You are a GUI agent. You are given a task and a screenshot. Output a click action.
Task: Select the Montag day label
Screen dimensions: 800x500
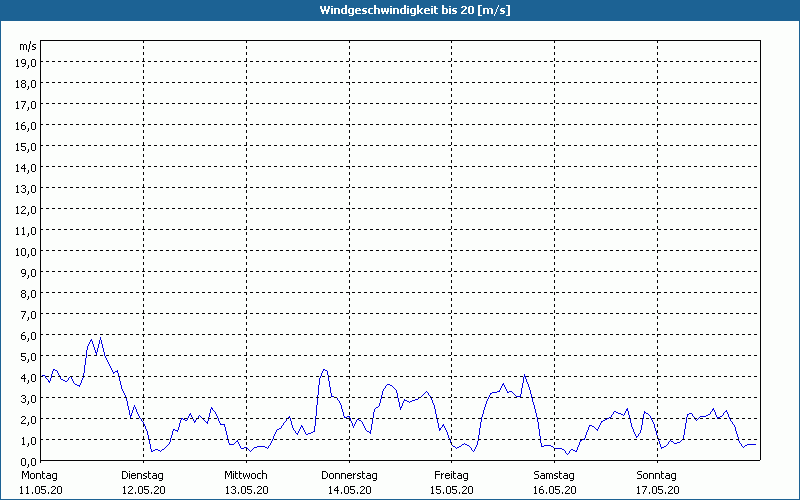tap(39, 475)
